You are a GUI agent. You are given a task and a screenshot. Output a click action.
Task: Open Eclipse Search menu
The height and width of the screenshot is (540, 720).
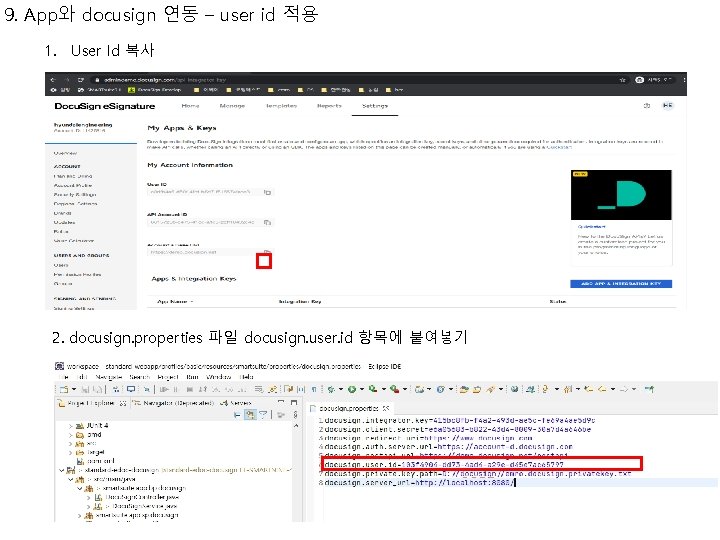(140, 377)
